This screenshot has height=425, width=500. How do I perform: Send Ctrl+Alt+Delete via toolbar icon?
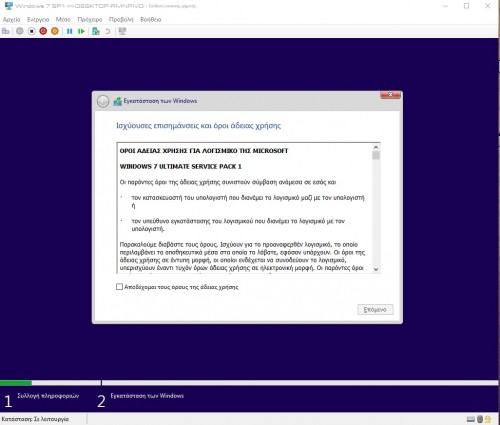tap(6, 31)
